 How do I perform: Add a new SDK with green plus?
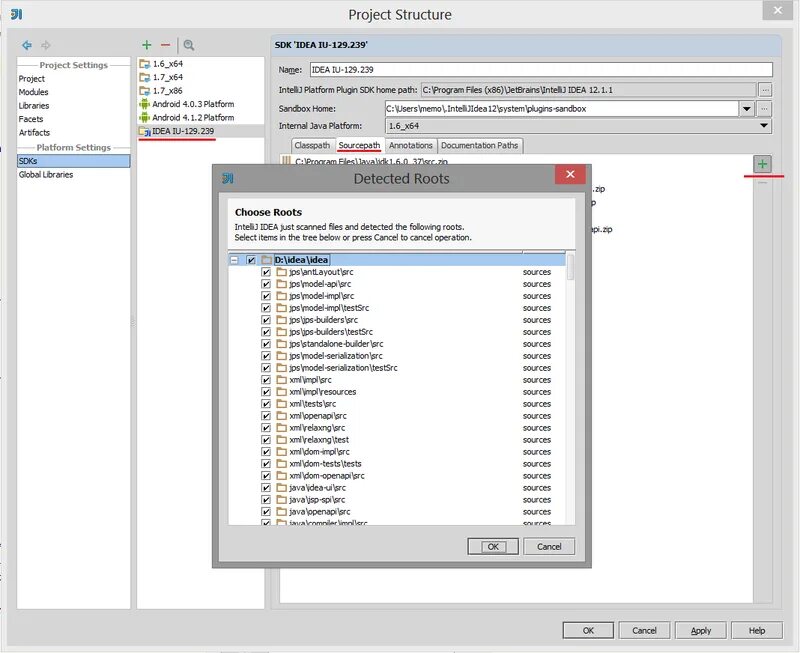146,45
